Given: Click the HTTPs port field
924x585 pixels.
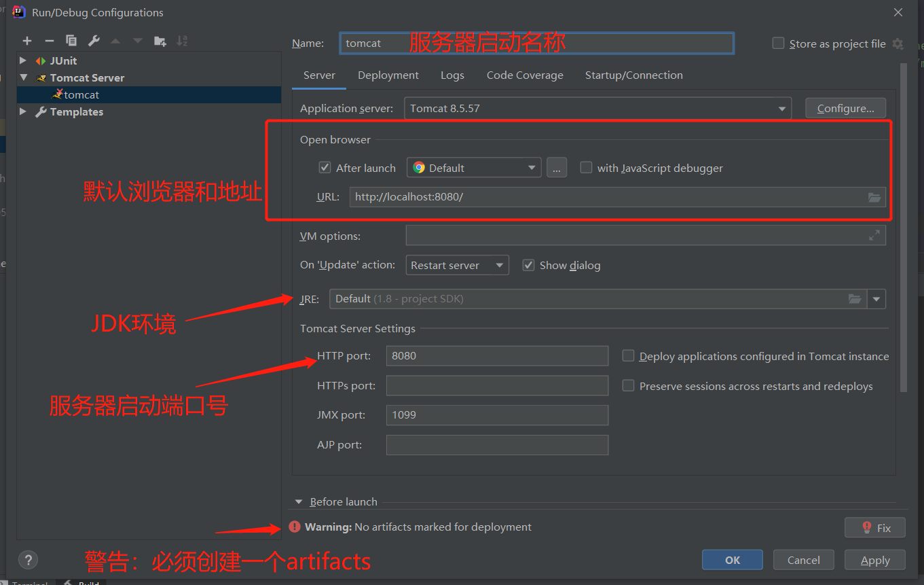Looking at the screenshot, I should (x=497, y=386).
